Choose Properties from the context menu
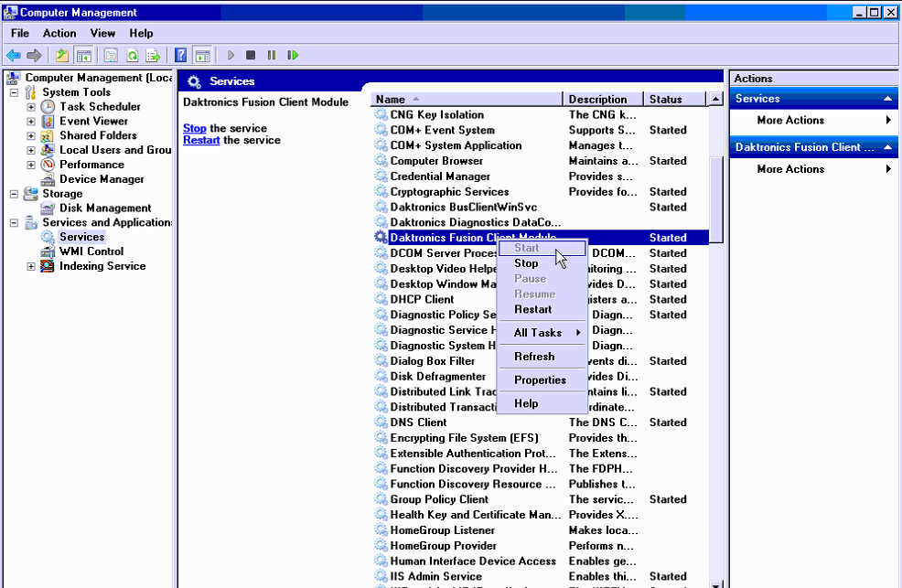902x588 pixels. click(x=540, y=380)
